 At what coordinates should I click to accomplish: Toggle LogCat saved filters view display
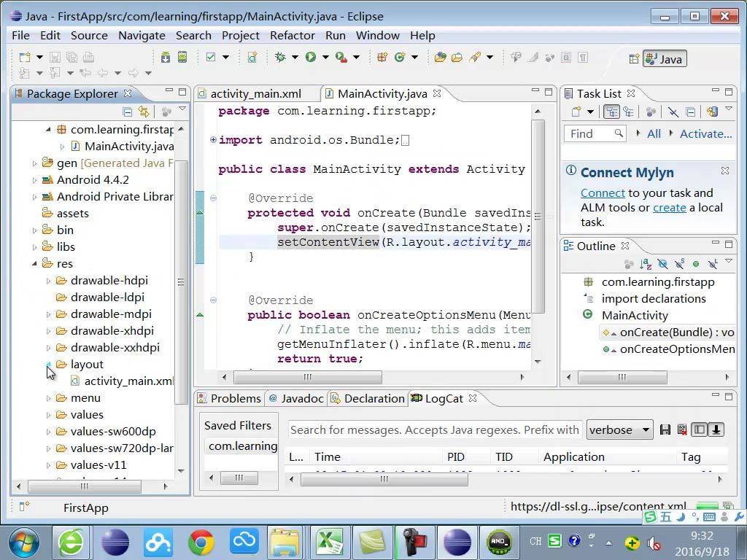699,430
